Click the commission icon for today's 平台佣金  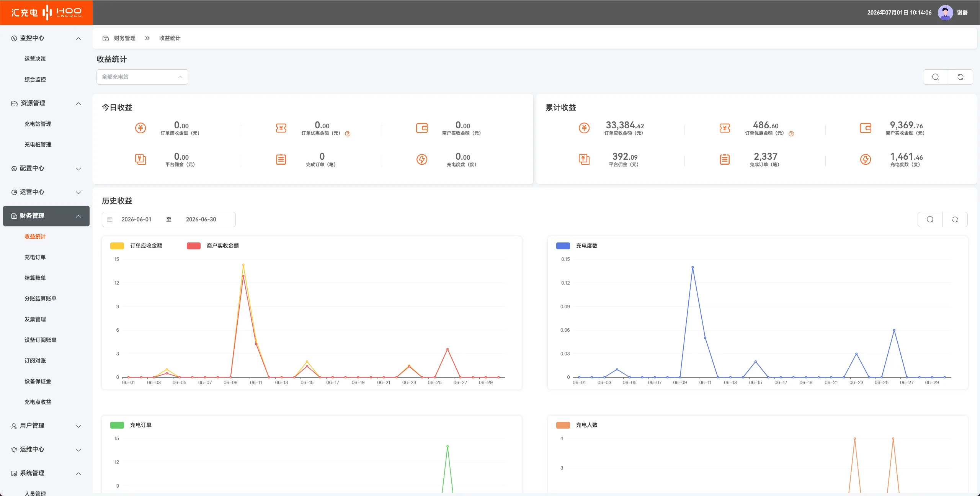click(140, 159)
